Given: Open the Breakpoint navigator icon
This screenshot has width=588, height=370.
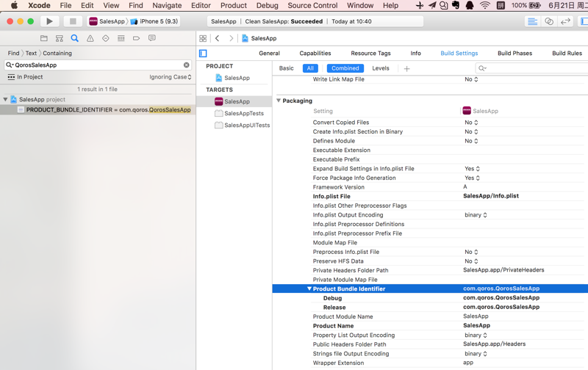Looking at the screenshot, I should coord(137,38).
